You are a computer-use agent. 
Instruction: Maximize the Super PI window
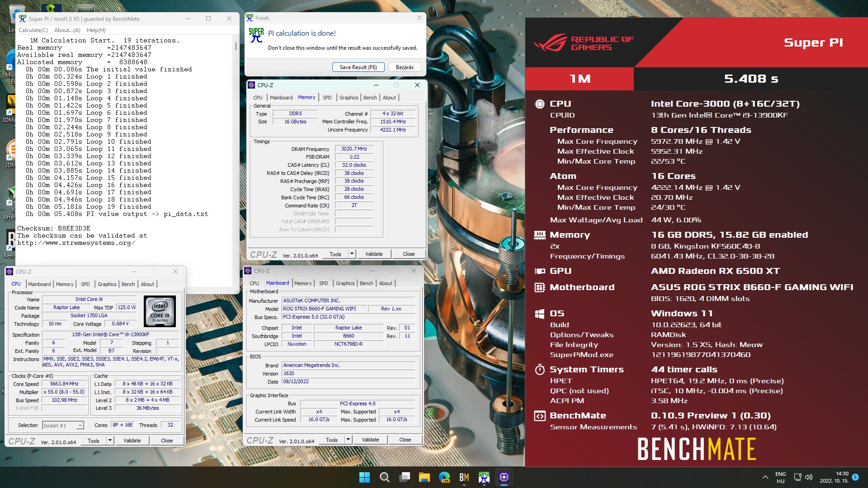coord(208,19)
